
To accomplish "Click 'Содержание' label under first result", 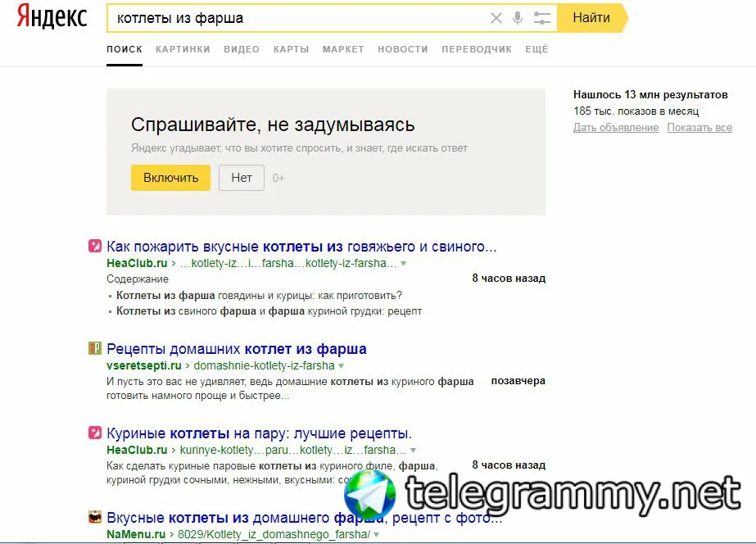I will 138,279.
